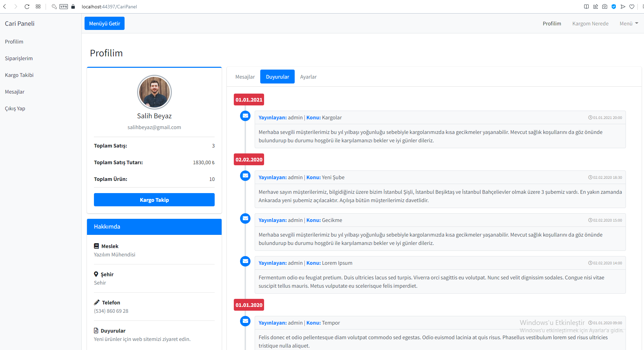Click Çıkış Yap to log out

coord(15,109)
